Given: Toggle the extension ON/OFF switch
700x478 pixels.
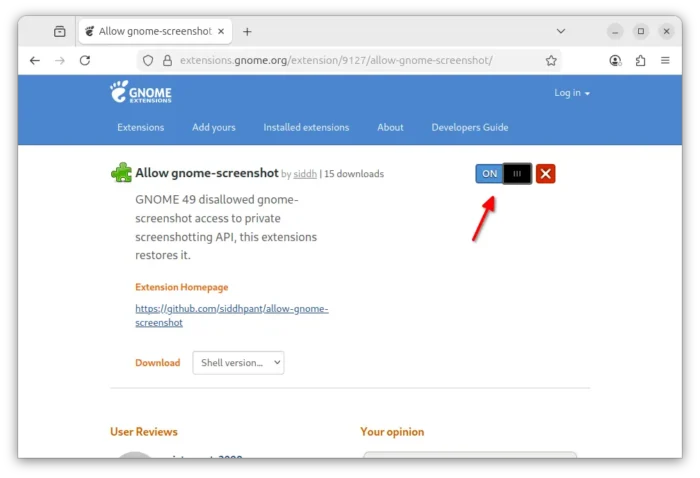Looking at the screenshot, I should tap(503, 174).
